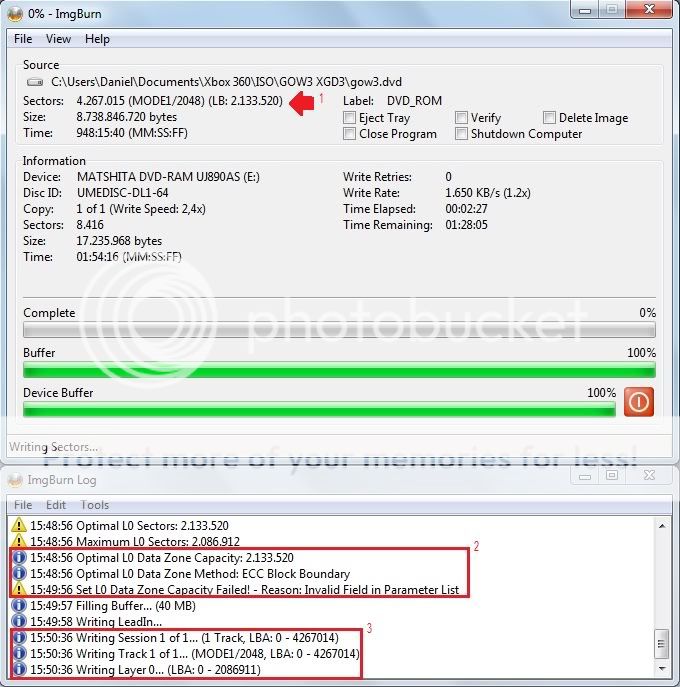This screenshot has height=687, width=680.
Task: Click the Copy value 1 of 1 Write Speed
Action: coord(141,209)
